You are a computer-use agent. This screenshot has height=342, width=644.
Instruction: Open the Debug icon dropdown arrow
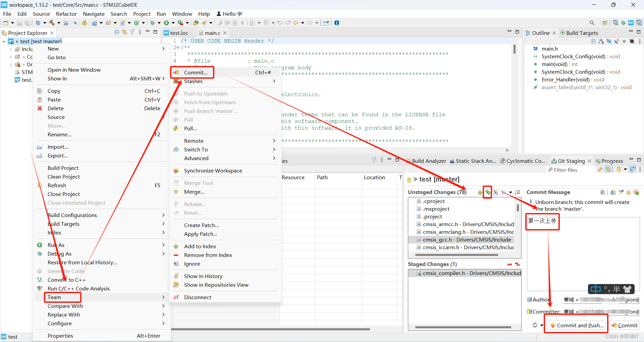[x=159, y=23]
